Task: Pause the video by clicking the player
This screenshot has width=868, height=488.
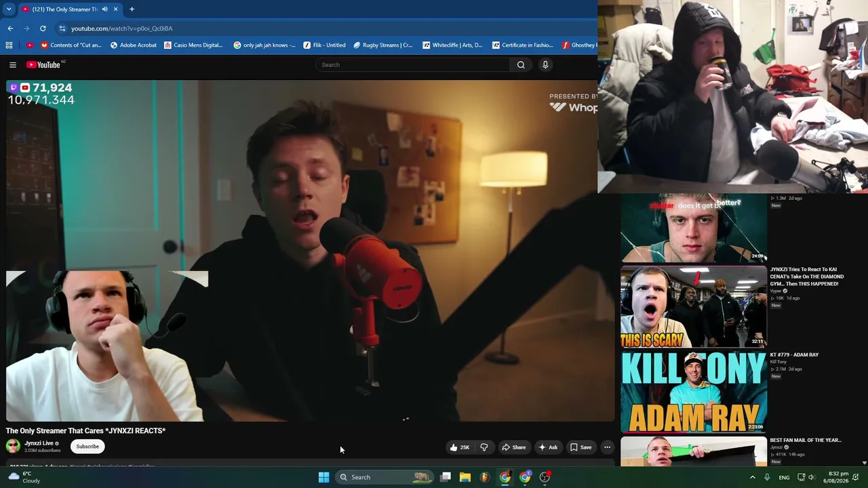Action: [310, 251]
